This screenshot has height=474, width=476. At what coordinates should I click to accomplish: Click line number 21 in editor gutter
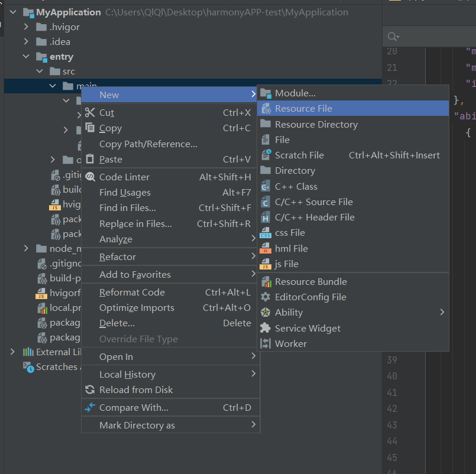tap(392, 67)
